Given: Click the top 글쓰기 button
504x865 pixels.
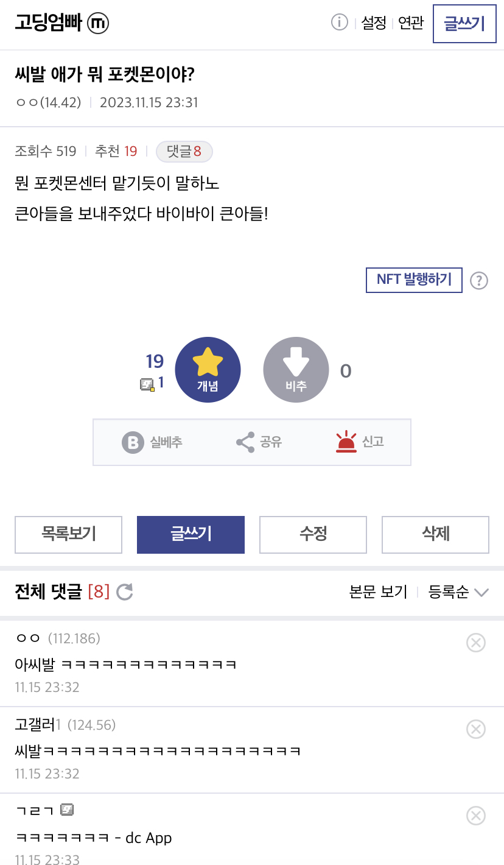Looking at the screenshot, I should (x=464, y=24).
